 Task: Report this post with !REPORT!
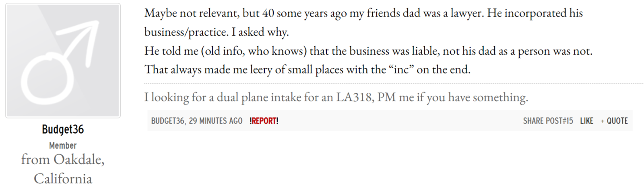tap(264, 121)
